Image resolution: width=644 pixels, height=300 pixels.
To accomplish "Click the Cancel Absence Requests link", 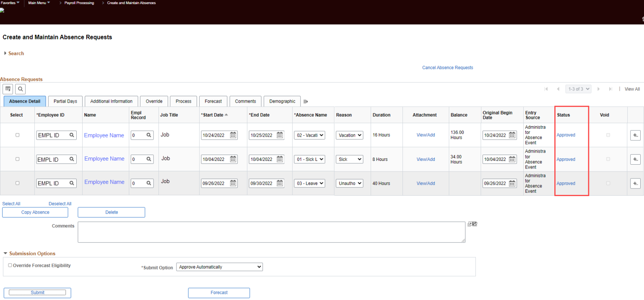I will click(447, 67).
